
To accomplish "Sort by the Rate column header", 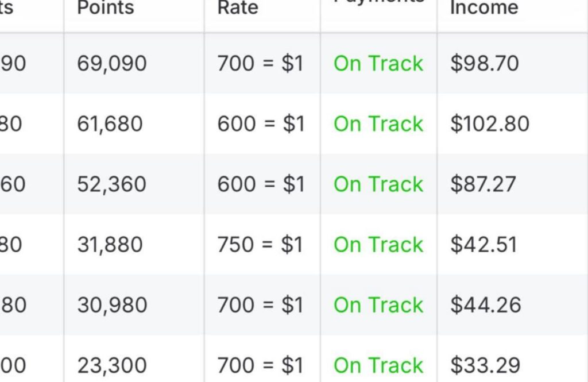I will (x=238, y=8).
